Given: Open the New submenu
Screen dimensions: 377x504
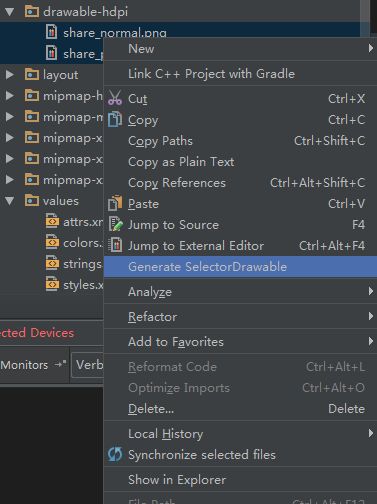Looking at the screenshot, I should 240,49.
